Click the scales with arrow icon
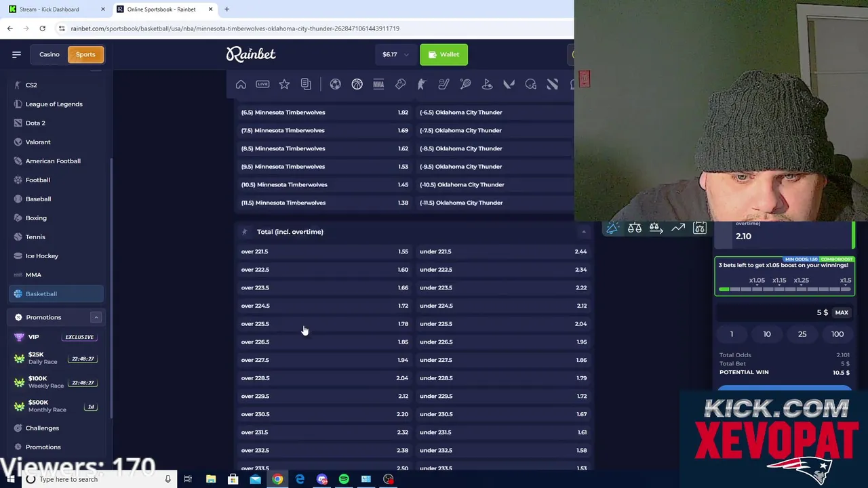The image size is (868, 488). click(x=656, y=228)
